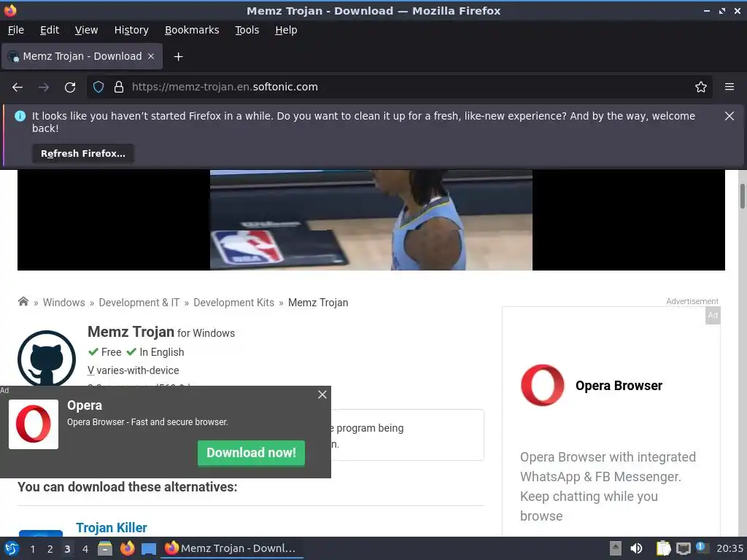Switch to workspace 1
Screen dimensions: 747x560
[x=32, y=549]
